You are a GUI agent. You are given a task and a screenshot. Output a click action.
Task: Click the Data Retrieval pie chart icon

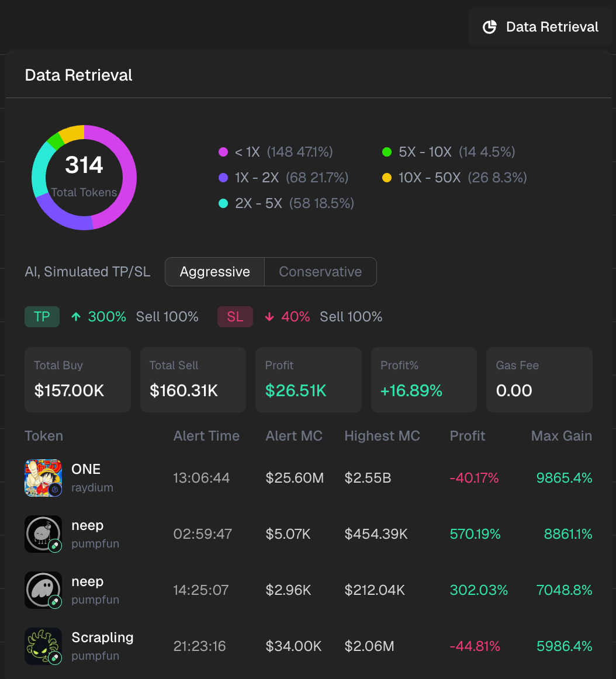coord(490,27)
